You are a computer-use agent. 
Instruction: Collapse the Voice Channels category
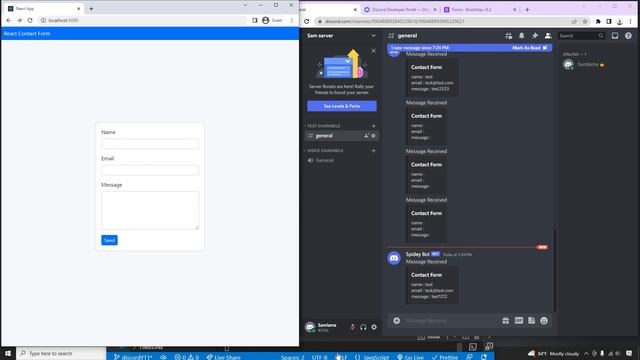(324, 151)
